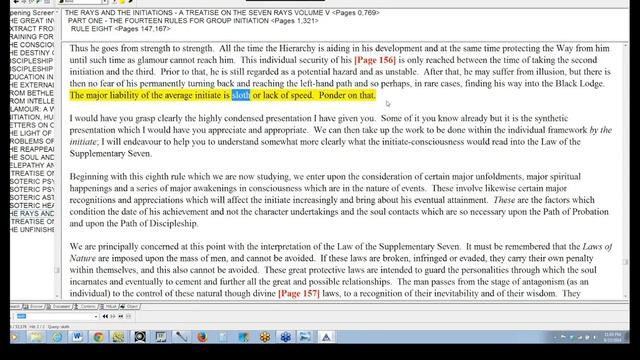Select 'ROBLEMS OF' contents entry
The width and height of the screenshot is (640, 360).
[32, 141]
